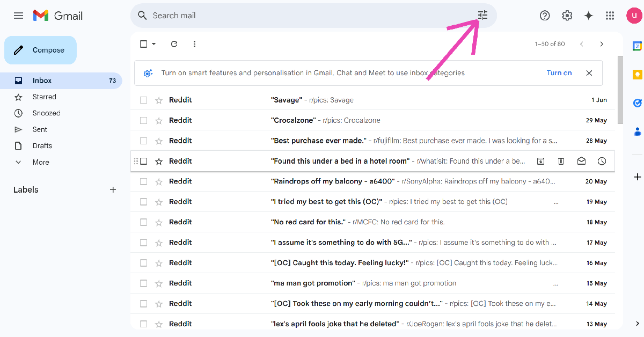Open the Drafts folder

click(42, 145)
